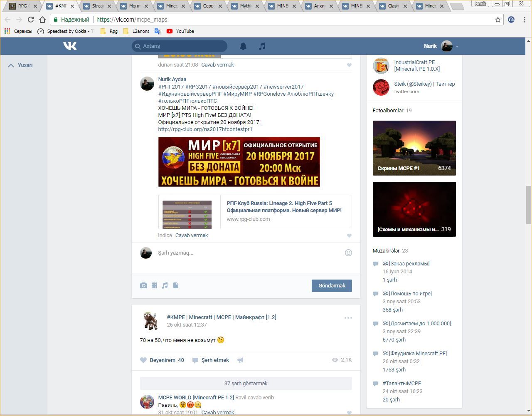Screen dimensions: 532x416
Task: Attach a video with the film icon
Action: [x=154, y=285]
